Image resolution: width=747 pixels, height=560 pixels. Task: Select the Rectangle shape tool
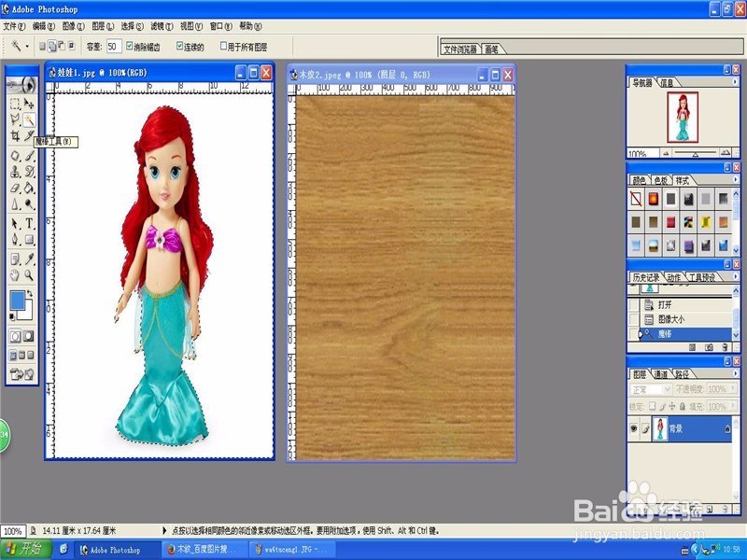coord(29,239)
